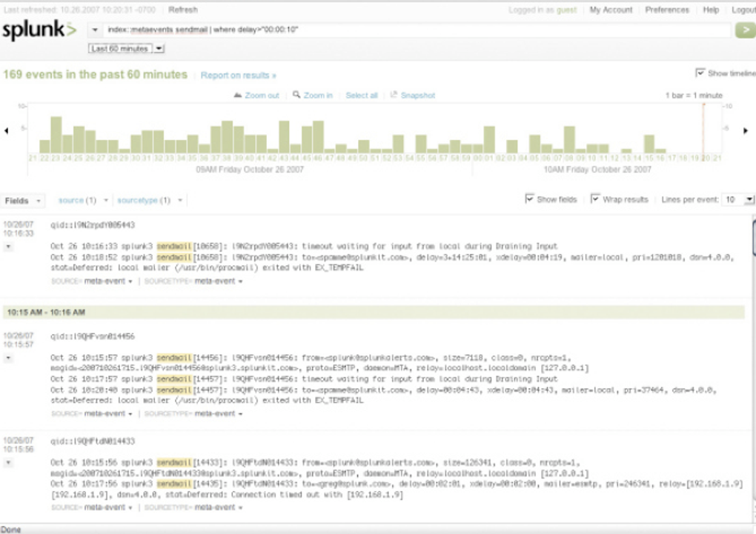Click the 10:15 AM - 10:16 AM group header
Viewport: 756px width, 534px height.
[x=374, y=313]
